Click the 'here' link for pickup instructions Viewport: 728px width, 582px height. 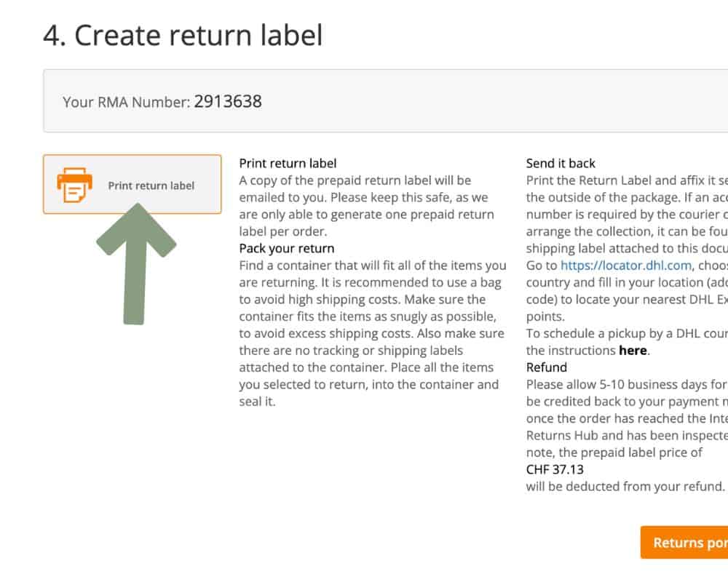coord(633,350)
